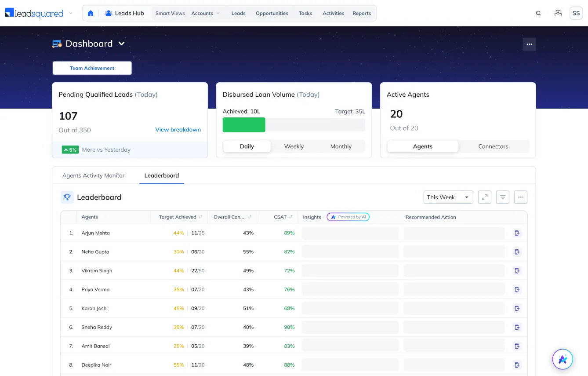Expand the Dashboard title chevron
Image resolution: width=588 pixels, height=376 pixels.
click(x=122, y=44)
